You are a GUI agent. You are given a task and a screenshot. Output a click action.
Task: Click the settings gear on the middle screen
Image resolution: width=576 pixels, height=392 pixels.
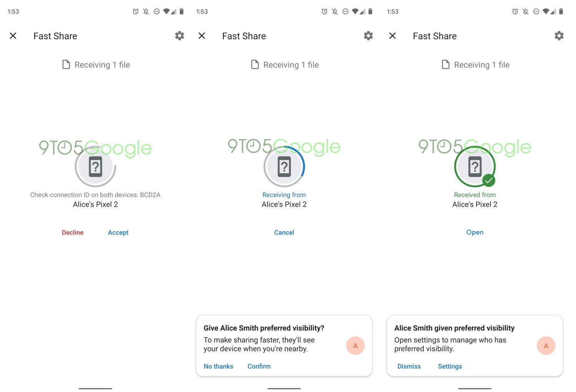[368, 35]
